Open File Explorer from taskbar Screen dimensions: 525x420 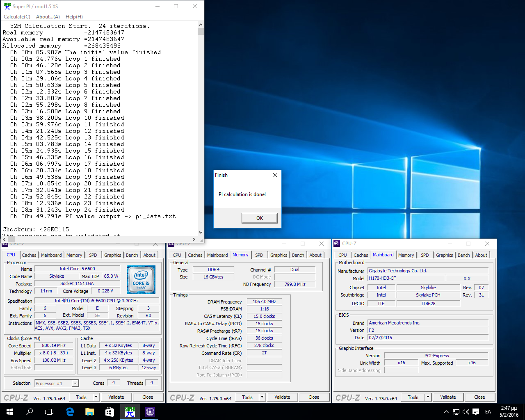tap(90, 411)
